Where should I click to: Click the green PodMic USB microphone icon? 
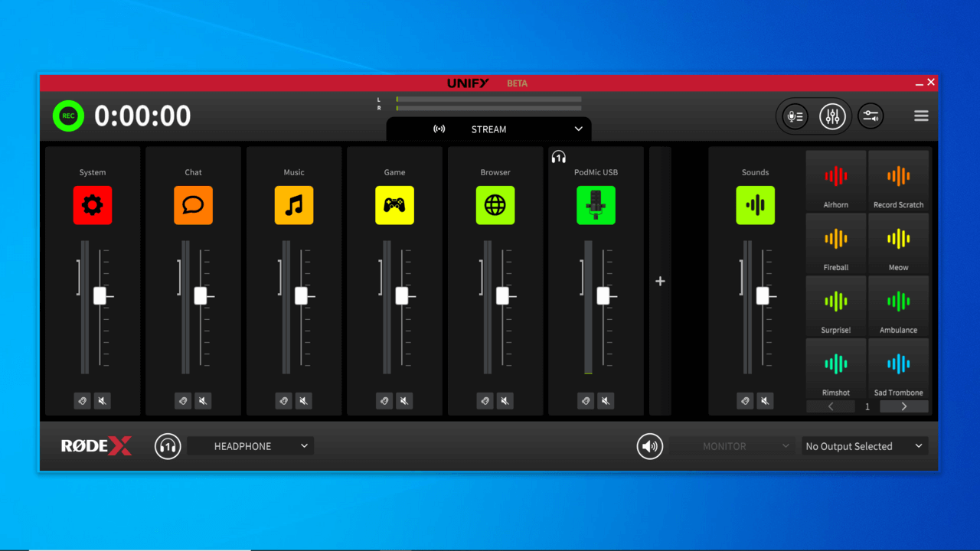click(596, 205)
